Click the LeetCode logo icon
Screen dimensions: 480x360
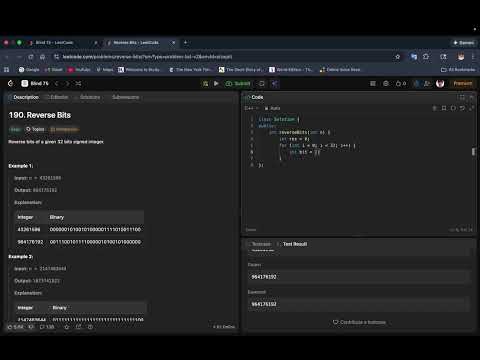(10, 83)
